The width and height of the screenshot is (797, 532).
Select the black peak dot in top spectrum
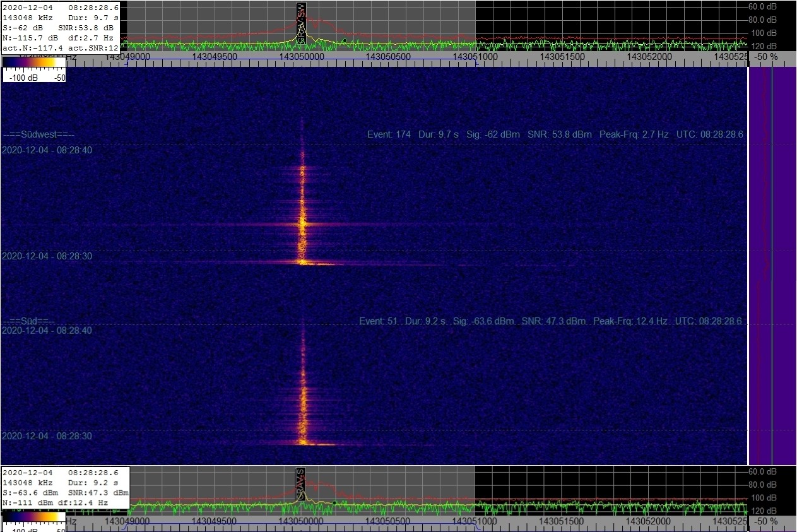(x=345, y=42)
